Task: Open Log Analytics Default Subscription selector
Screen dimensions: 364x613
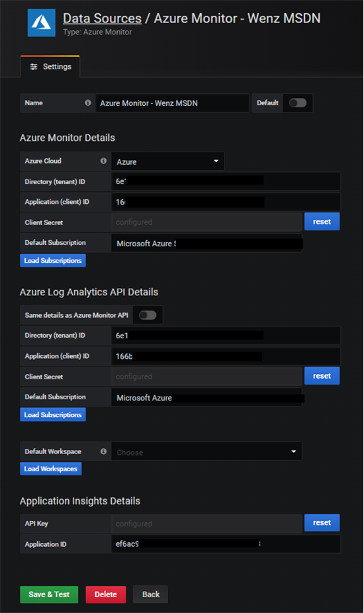Action: (x=206, y=398)
